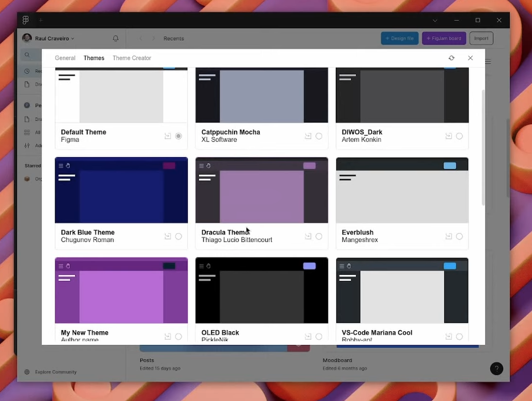The image size is (532, 401).
Task: Select the Default Theme radio button
Action: (178, 136)
